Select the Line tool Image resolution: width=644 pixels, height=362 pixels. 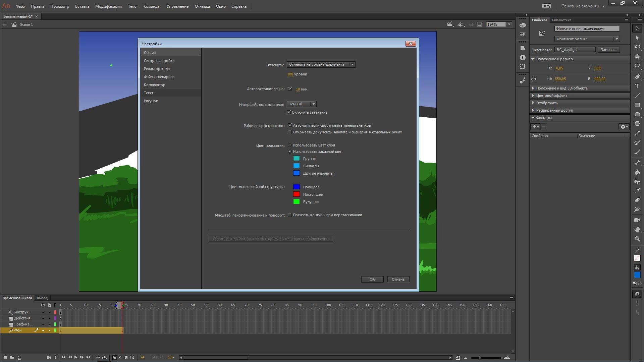coord(637,96)
